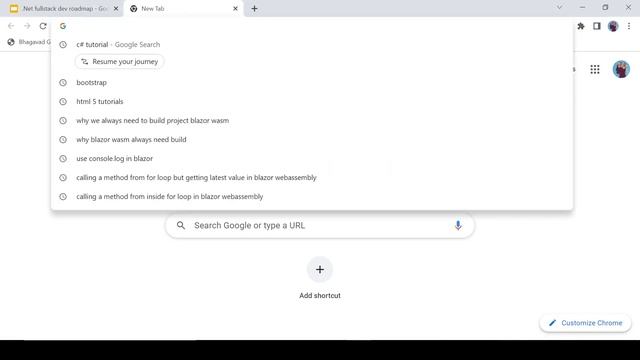Open Chrome three-dot menu
The height and width of the screenshot is (360, 640).
[629, 26]
